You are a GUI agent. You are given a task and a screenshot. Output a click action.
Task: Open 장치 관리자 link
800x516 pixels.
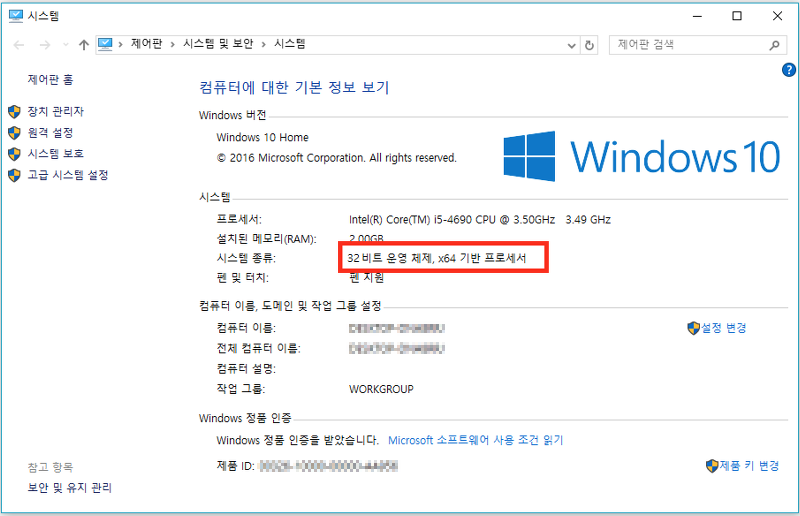click(x=55, y=111)
